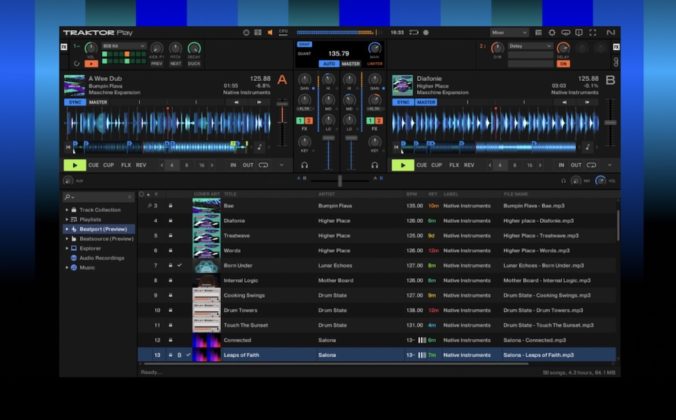Toggle SYNC on Deck A
Screen dimensions: 676x420
click(74, 102)
